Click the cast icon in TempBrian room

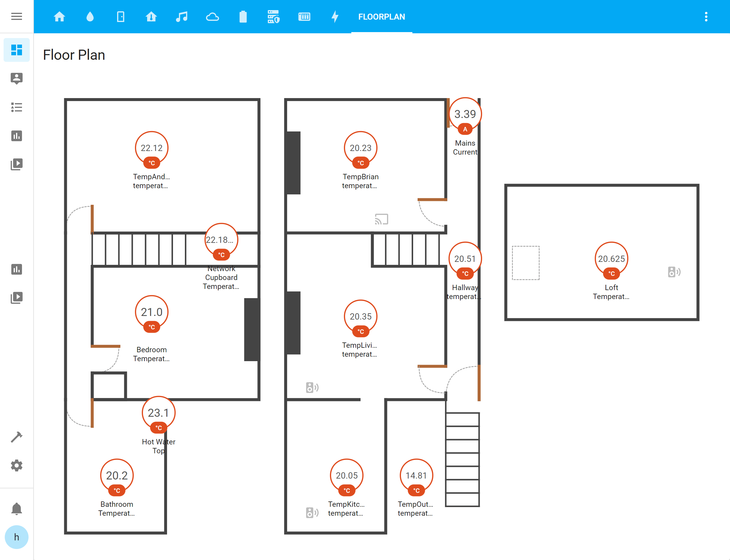pyautogui.click(x=381, y=219)
